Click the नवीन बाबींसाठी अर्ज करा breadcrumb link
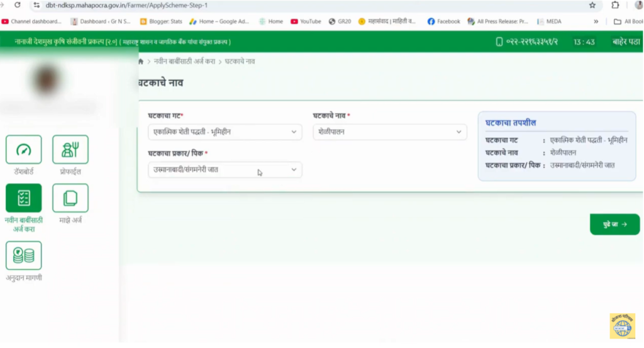This screenshot has height=348, width=644. pos(184,62)
